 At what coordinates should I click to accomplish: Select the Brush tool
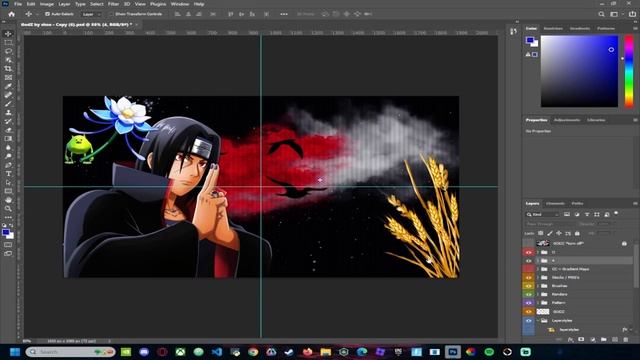8,104
